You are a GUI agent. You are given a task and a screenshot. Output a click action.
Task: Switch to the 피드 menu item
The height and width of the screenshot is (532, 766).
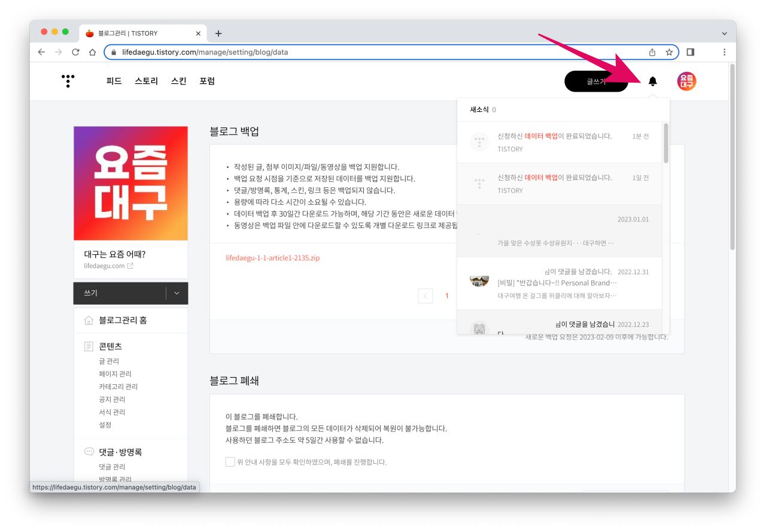tap(113, 81)
